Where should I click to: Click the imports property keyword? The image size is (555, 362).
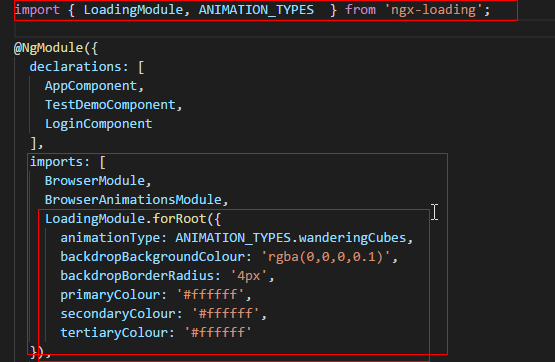click(56, 162)
